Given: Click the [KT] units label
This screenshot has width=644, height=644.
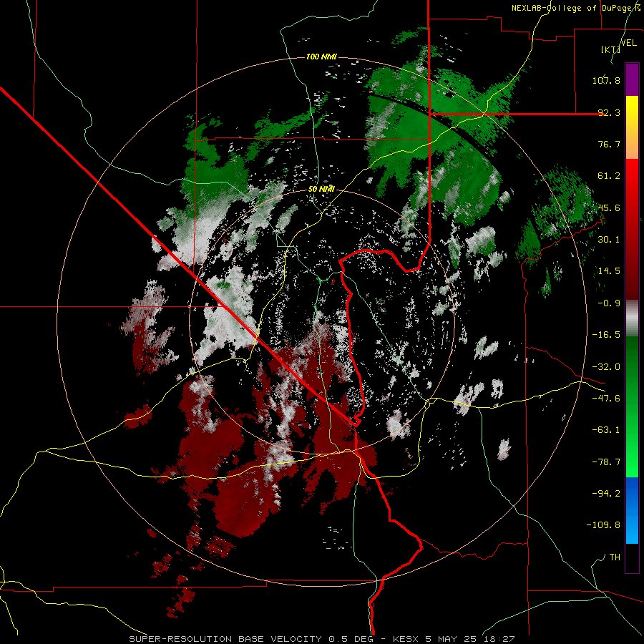Looking at the screenshot, I should pos(610,49).
